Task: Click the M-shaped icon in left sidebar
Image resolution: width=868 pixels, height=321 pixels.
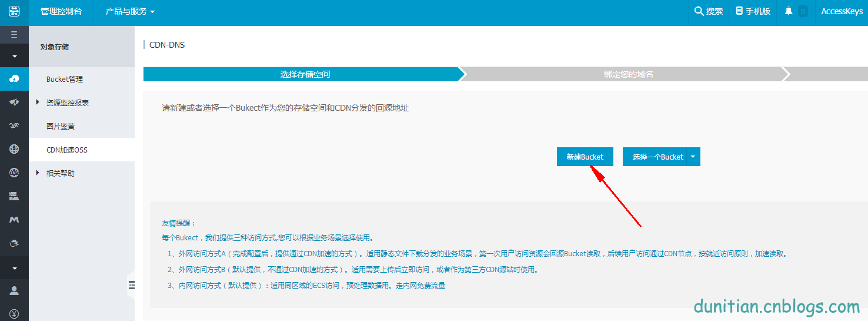Action: (14, 220)
